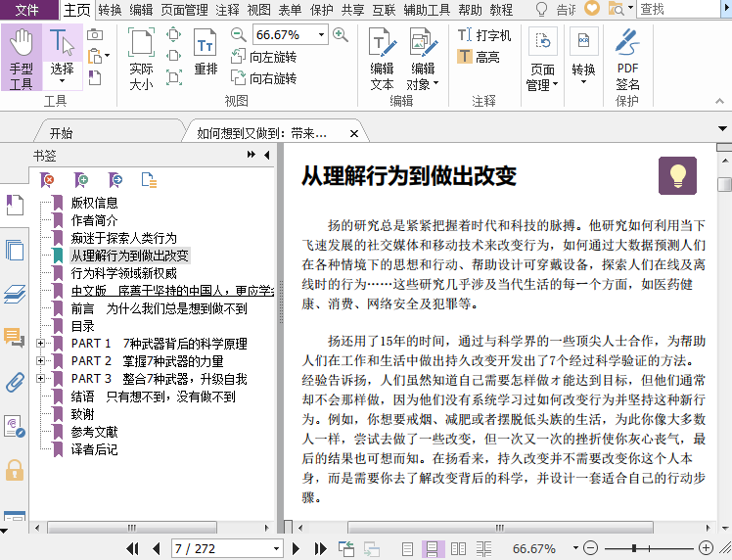Rotate the page left (向左旋转)
The image size is (732, 560).
click(264, 57)
